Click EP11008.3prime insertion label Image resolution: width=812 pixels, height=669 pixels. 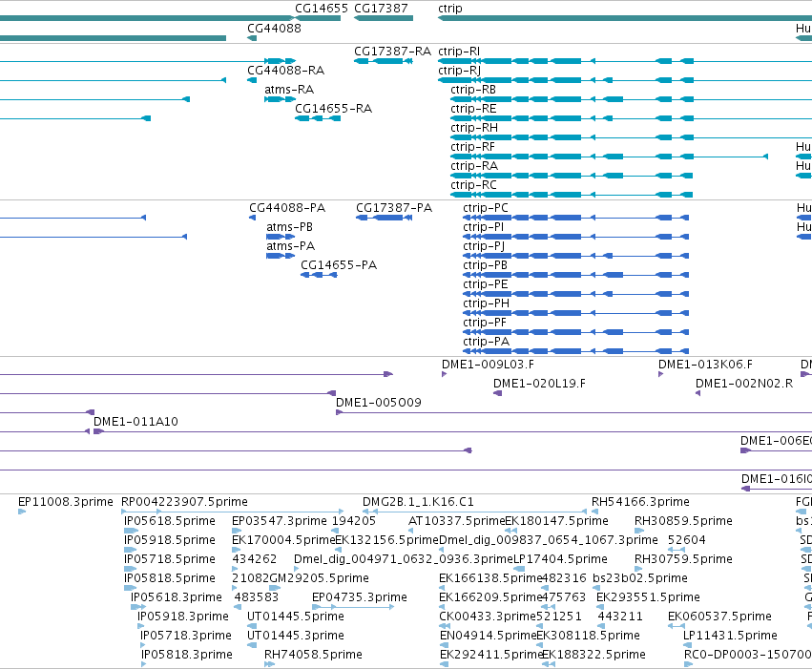(x=65, y=502)
